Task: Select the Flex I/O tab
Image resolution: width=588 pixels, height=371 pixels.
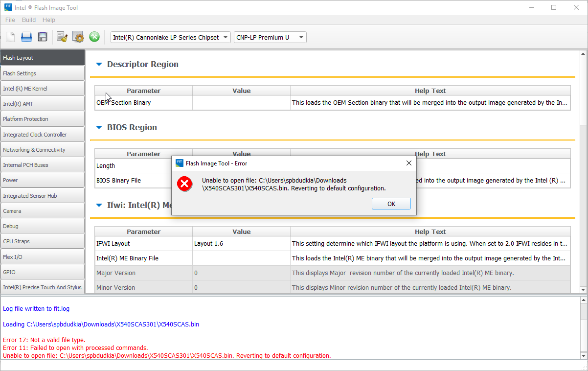Action: tap(43, 257)
